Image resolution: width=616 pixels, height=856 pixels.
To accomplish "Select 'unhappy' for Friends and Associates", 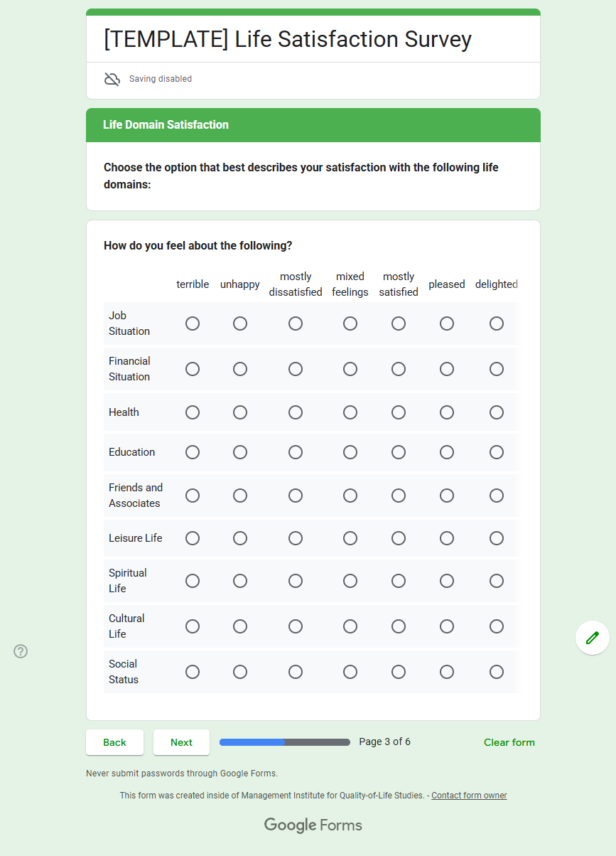I will click(x=240, y=496).
